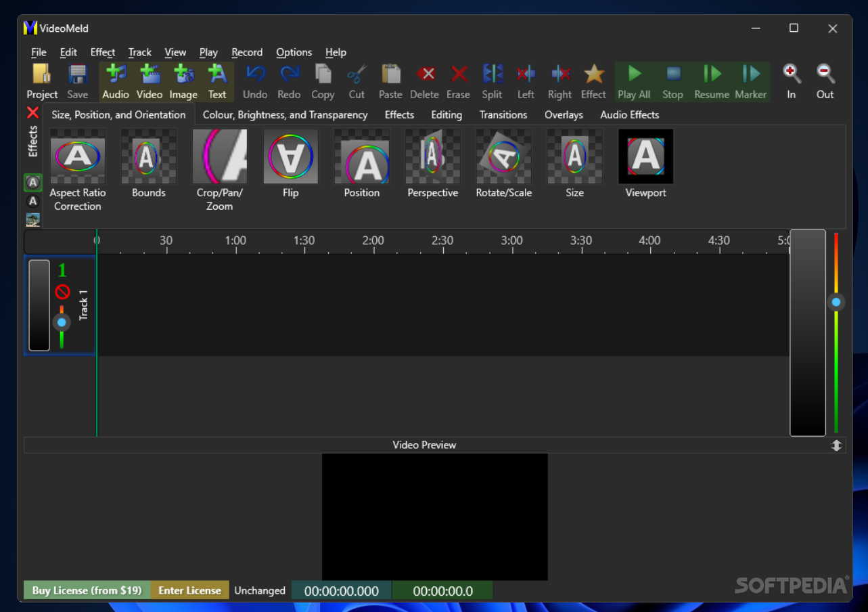Start playback with Play All
This screenshot has height=612, width=868.
(x=634, y=81)
